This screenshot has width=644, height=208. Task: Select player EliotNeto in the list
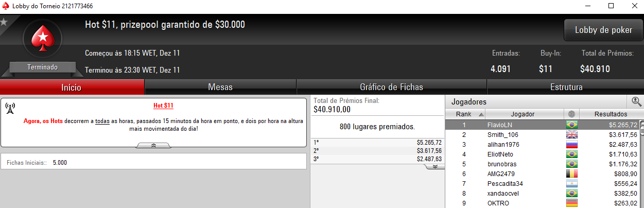544,154
